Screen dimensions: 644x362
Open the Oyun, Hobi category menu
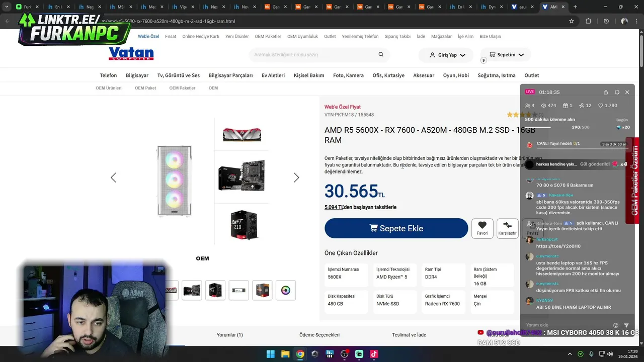coord(456,75)
